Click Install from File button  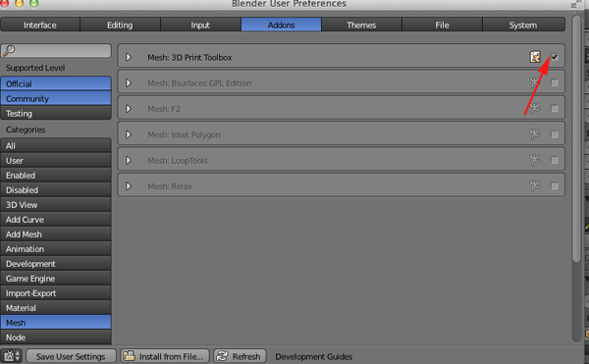tap(165, 356)
